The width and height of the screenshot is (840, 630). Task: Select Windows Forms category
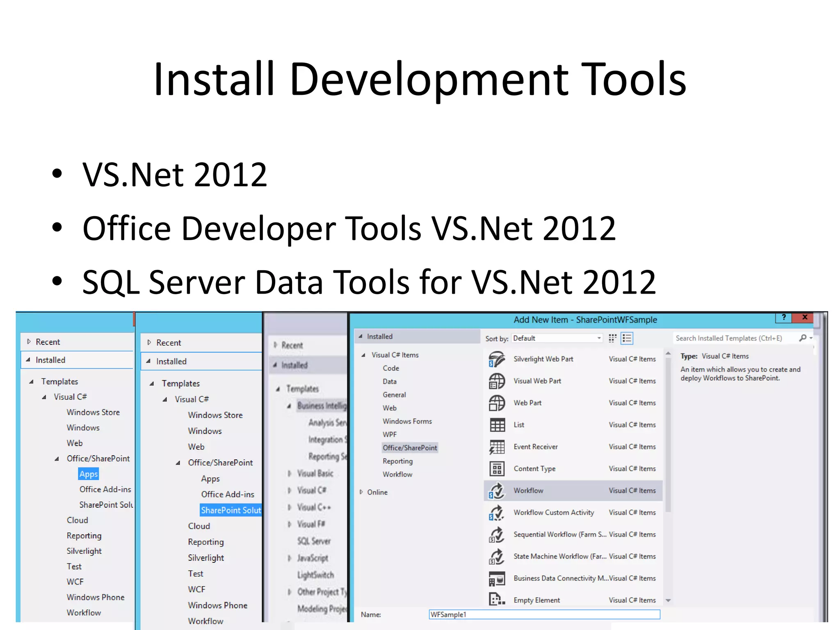[407, 421]
